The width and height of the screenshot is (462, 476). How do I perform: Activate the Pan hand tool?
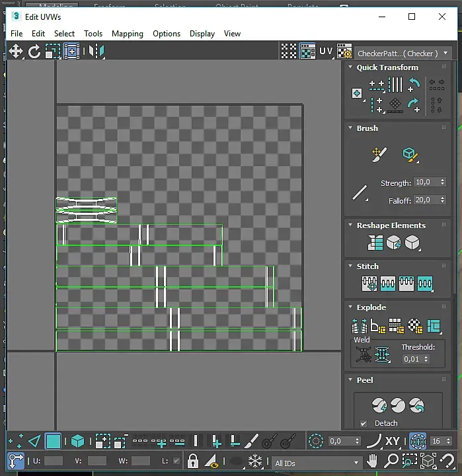pyautogui.click(x=372, y=461)
